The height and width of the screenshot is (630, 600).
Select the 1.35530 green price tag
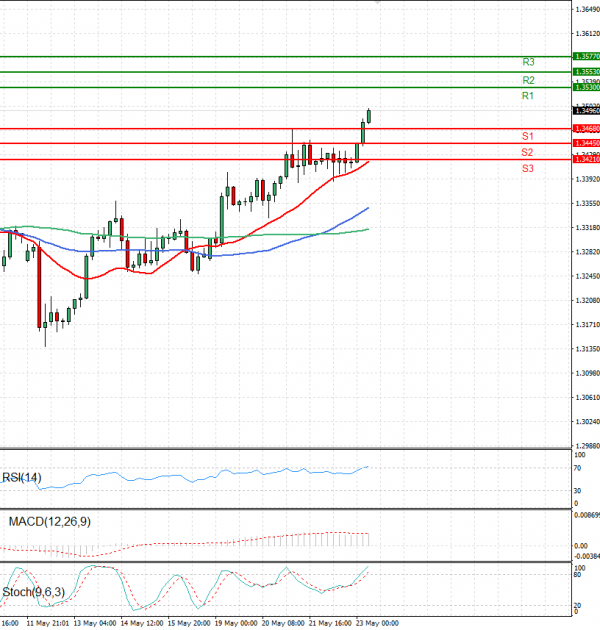[x=586, y=72]
